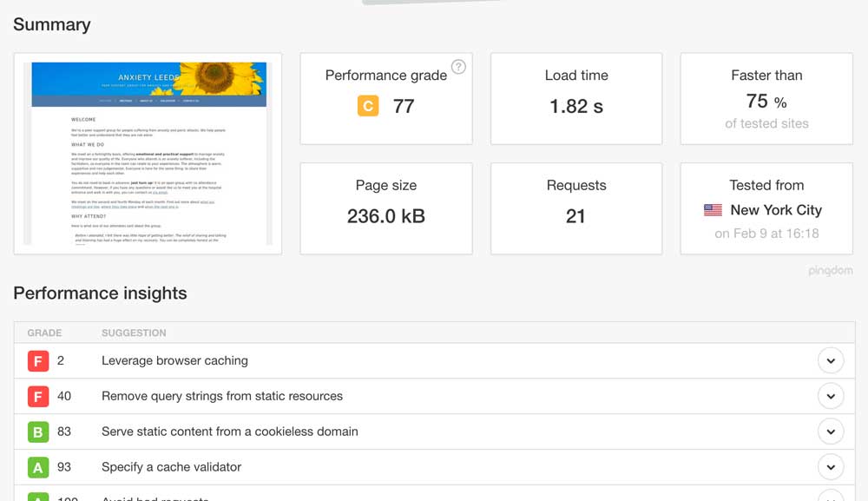Viewport: 868px width, 501px height.
Task: Click the orange C grade badge
Action: pyautogui.click(x=368, y=106)
